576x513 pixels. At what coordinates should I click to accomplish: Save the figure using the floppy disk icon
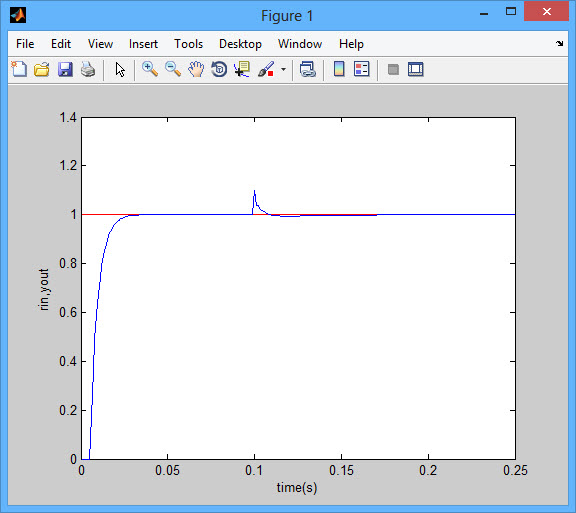[65, 69]
